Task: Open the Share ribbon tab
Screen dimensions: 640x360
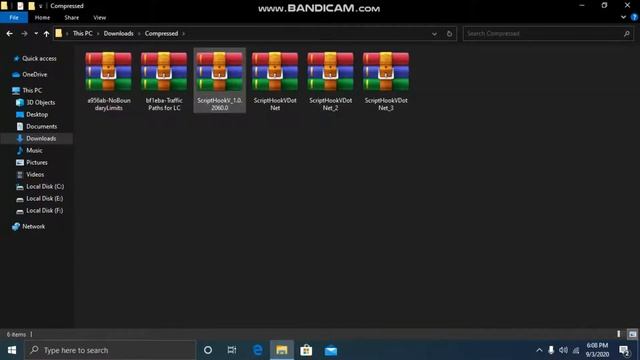Action: pos(71,18)
